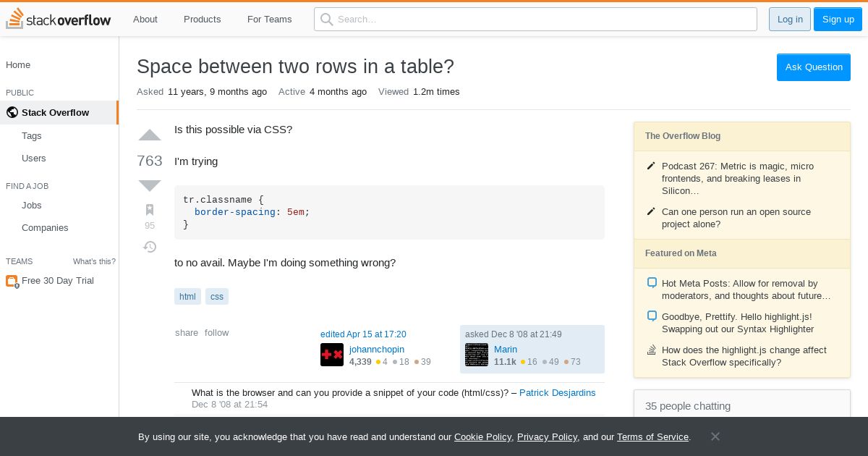Image resolution: width=868 pixels, height=456 pixels.
Task: Open the Goodbye, Prettify meta post
Action: (x=737, y=323)
